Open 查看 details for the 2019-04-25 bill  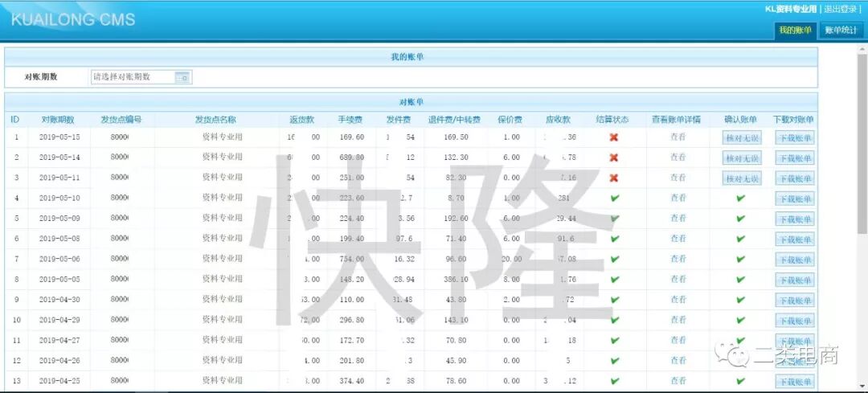678,380
